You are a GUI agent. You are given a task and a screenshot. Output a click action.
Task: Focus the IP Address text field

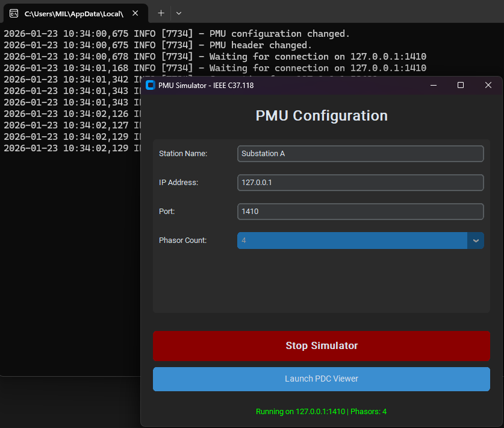[x=360, y=183]
